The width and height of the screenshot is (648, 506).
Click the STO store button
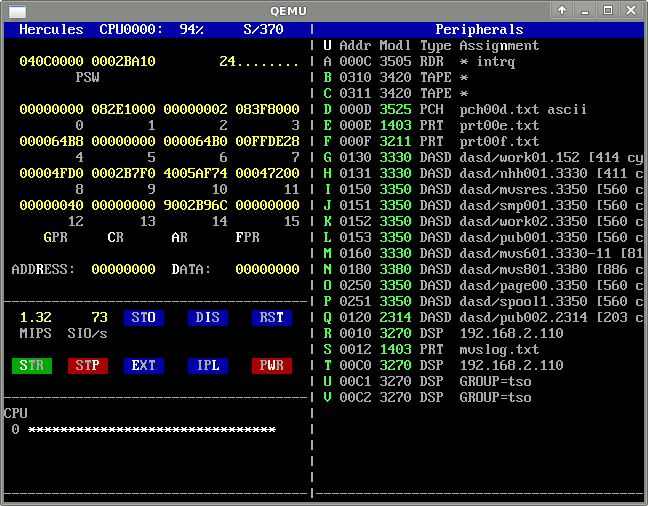coord(144,318)
